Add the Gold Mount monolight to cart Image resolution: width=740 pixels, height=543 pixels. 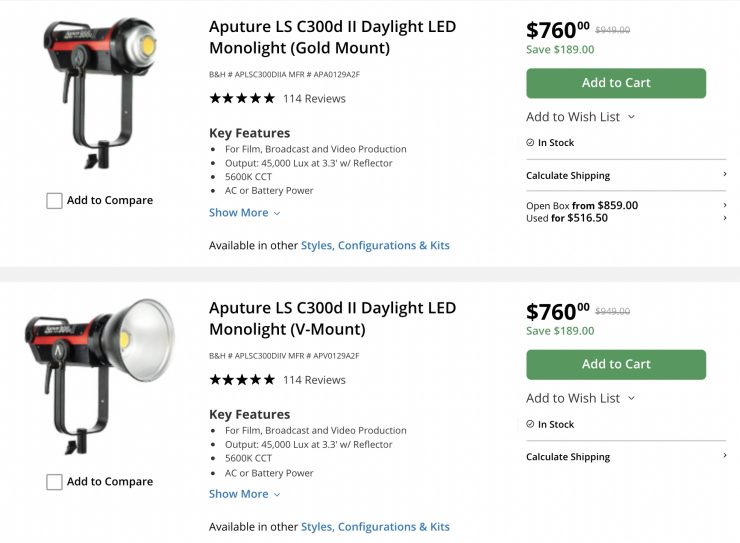pos(616,83)
